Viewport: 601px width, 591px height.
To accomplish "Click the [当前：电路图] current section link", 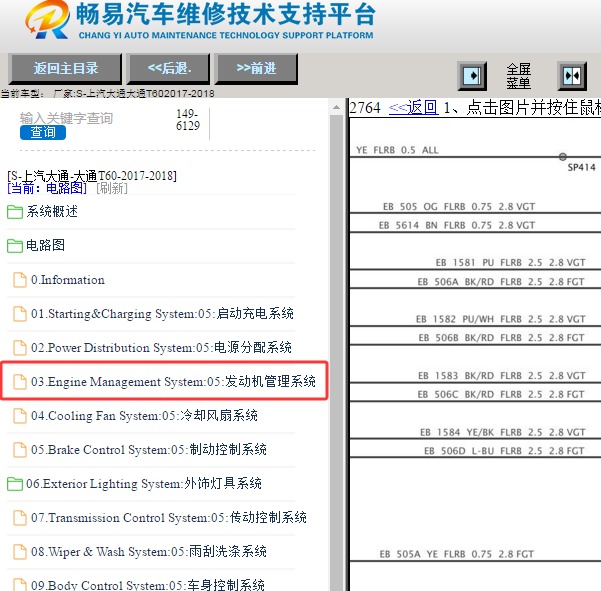I will [x=47, y=188].
